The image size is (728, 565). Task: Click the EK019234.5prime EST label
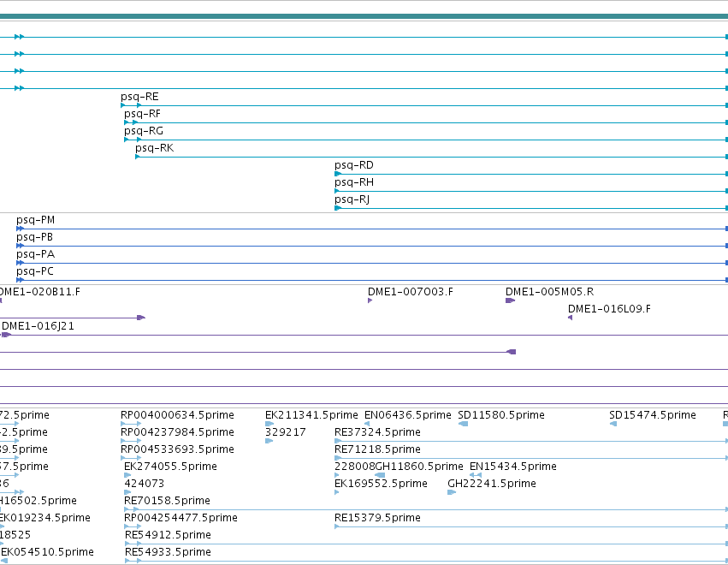point(45,518)
